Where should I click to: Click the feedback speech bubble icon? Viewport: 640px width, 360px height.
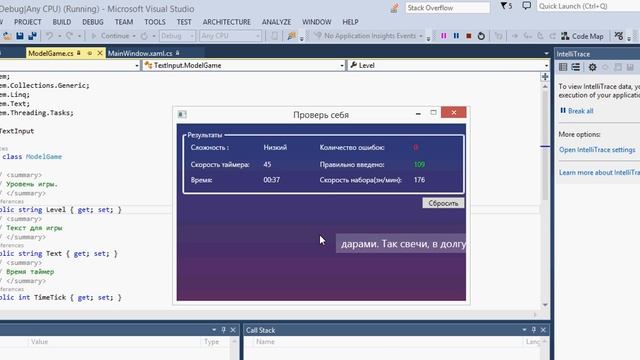pos(527,6)
